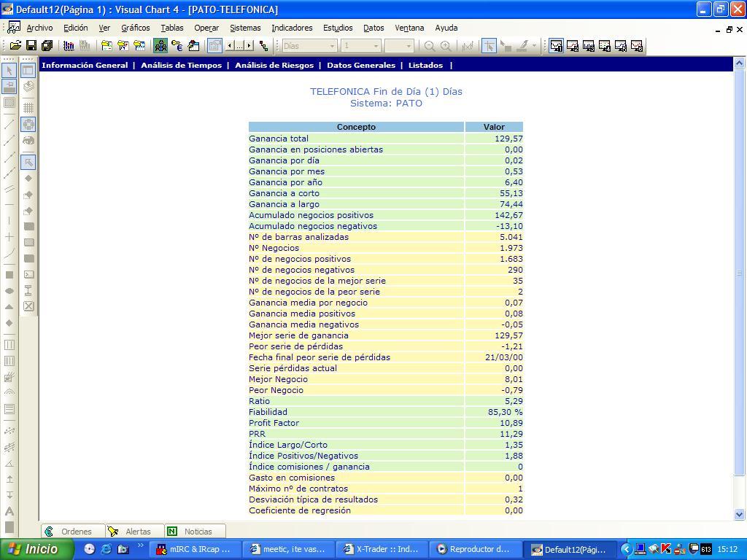
Task: Click the scrollbar down arrow
Action: 739,514
